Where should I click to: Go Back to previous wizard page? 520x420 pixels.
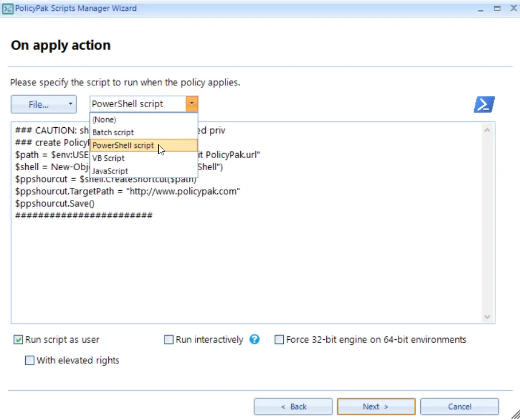(x=293, y=406)
